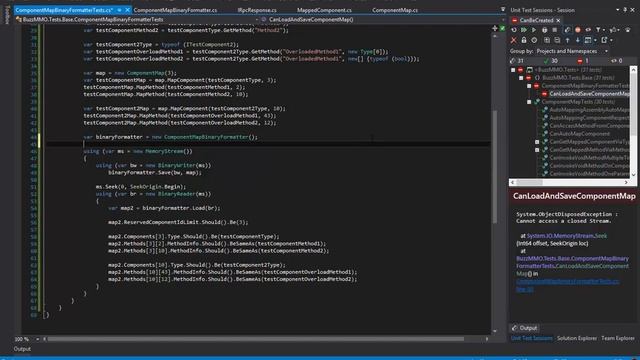The height and width of the screenshot is (360, 640).
Task: Click the refresh/rerun icon in test toolbar
Action: (x=514, y=30)
